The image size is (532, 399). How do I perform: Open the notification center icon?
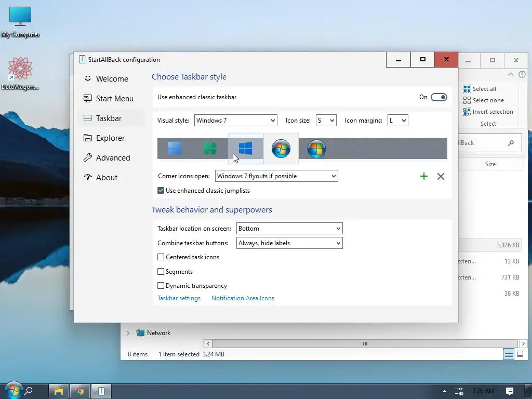pyautogui.click(x=509, y=391)
